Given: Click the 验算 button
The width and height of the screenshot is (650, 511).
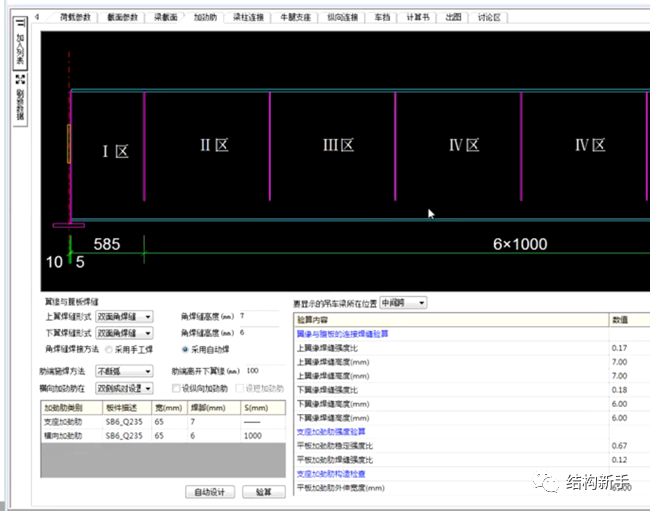Looking at the screenshot, I should point(264,492).
